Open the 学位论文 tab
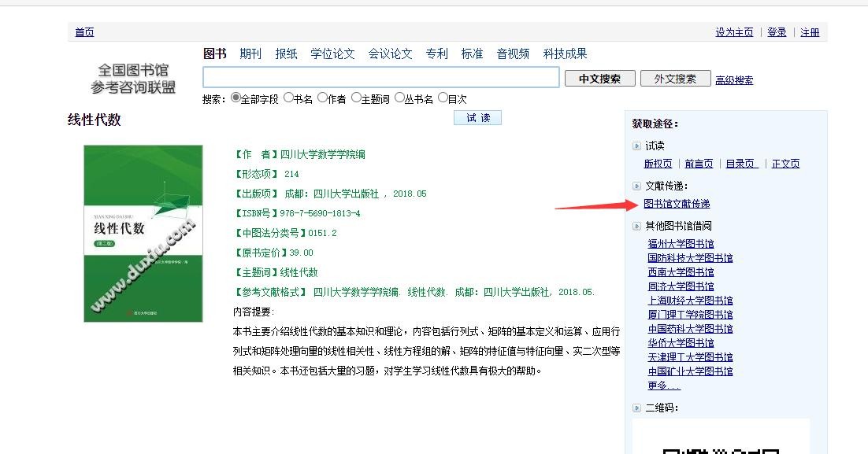This screenshot has height=454, width=868. [332, 54]
